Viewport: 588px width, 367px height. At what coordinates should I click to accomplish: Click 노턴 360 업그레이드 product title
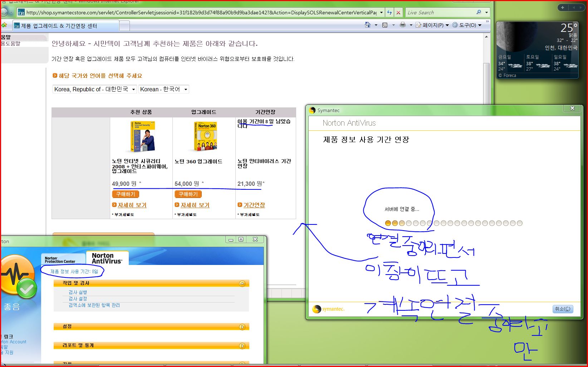pyautogui.click(x=199, y=161)
